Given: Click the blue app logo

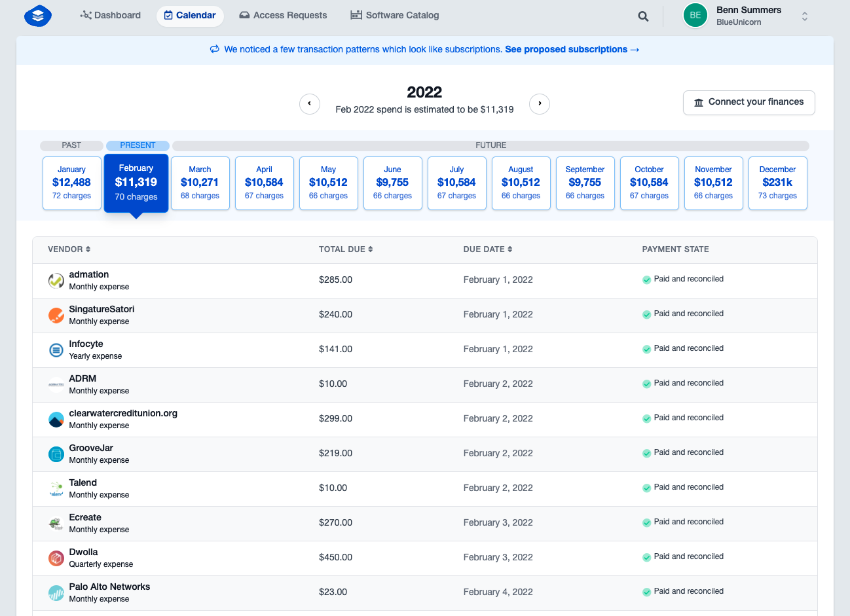Looking at the screenshot, I should coord(38,15).
